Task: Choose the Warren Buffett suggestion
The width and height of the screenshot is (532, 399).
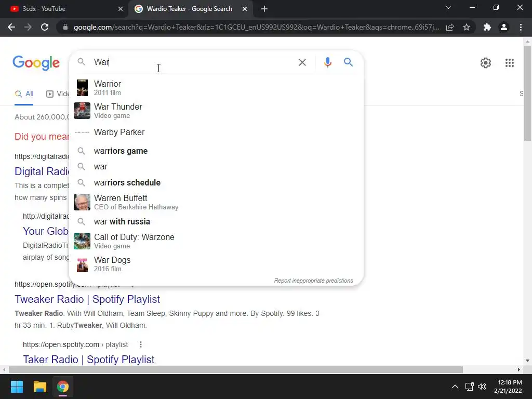Action: [216, 202]
